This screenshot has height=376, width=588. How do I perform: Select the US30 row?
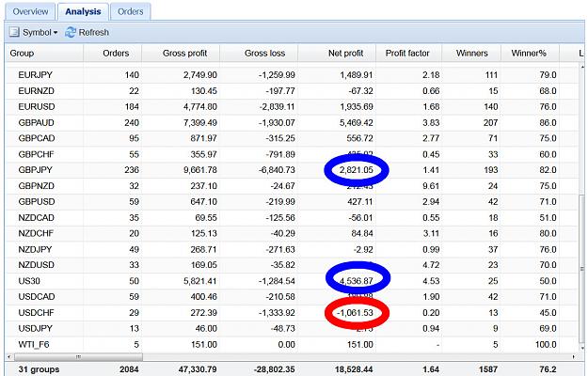(x=292, y=281)
